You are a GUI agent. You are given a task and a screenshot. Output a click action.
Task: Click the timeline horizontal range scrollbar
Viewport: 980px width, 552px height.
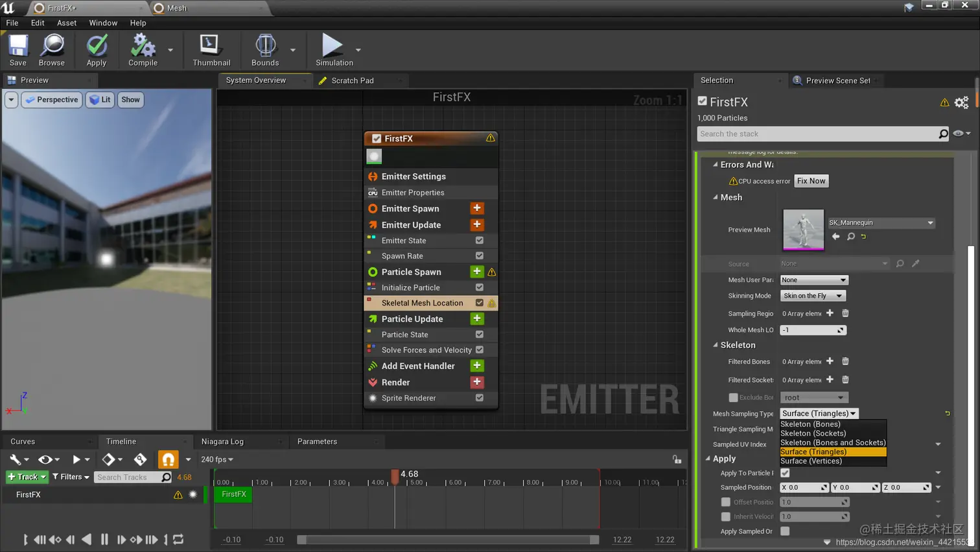point(448,540)
